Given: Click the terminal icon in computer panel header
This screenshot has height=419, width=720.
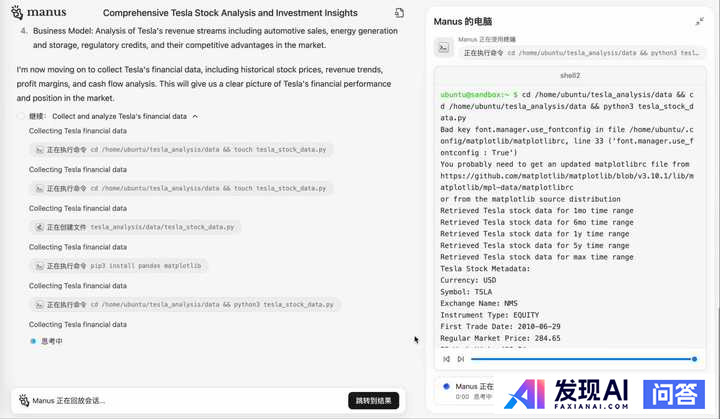Looking at the screenshot, I should coord(444,46).
